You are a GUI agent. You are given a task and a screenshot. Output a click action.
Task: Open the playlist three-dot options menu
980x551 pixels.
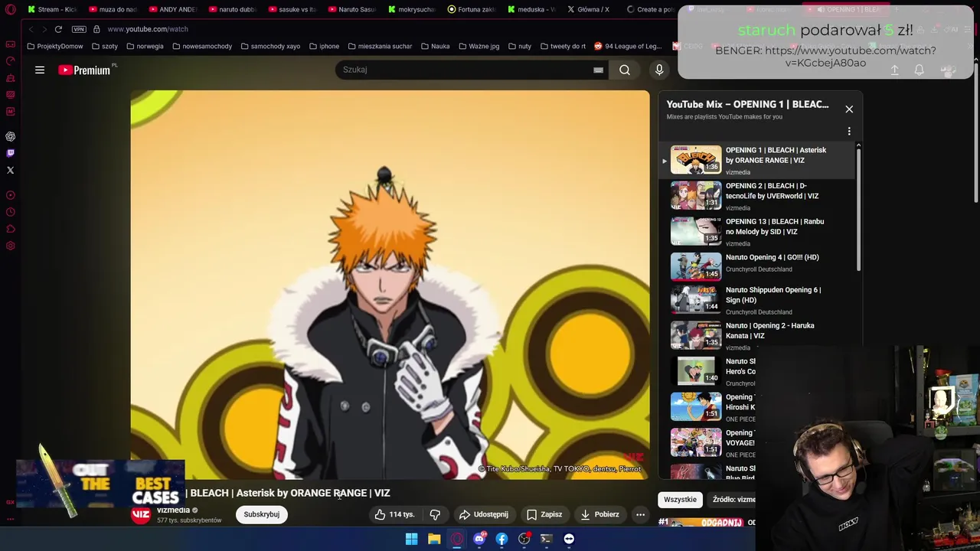point(849,131)
